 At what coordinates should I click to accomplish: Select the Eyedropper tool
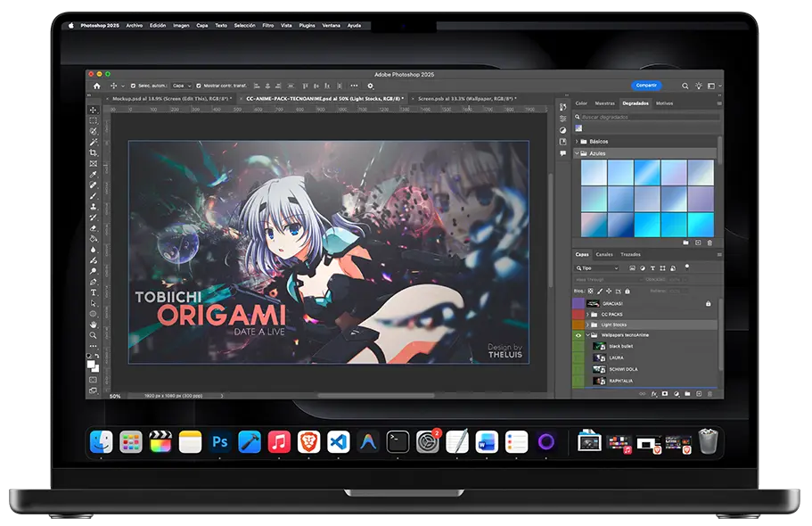(94, 175)
